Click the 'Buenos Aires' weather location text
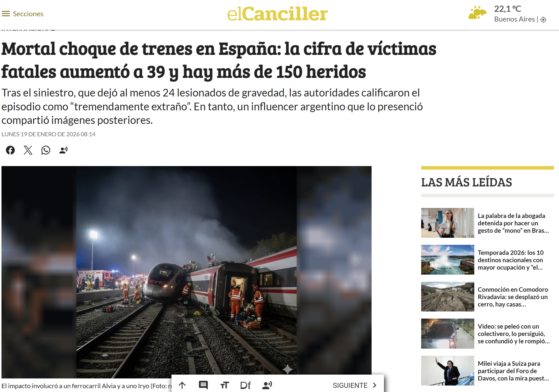The height and width of the screenshot is (392, 559). [x=514, y=19]
